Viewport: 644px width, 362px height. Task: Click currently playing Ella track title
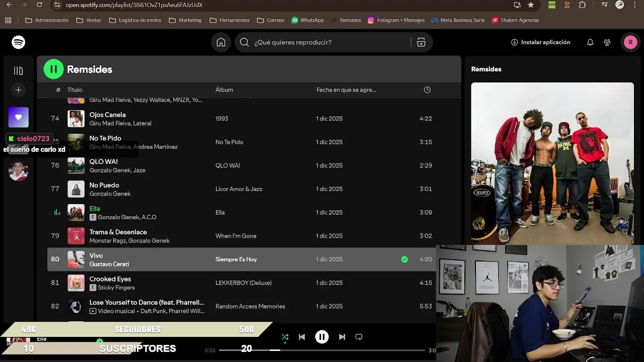pyautogui.click(x=95, y=209)
